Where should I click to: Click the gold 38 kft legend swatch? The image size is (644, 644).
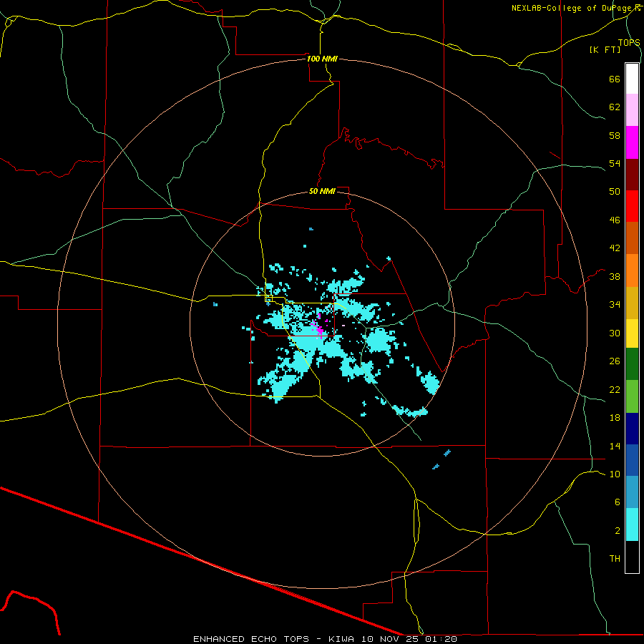632,303
